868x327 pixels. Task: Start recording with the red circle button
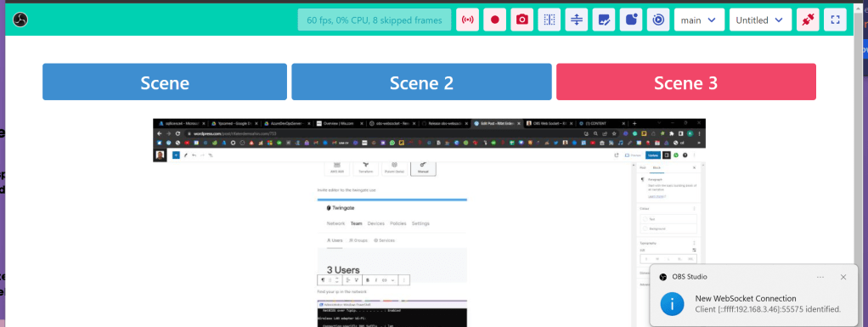495,20
